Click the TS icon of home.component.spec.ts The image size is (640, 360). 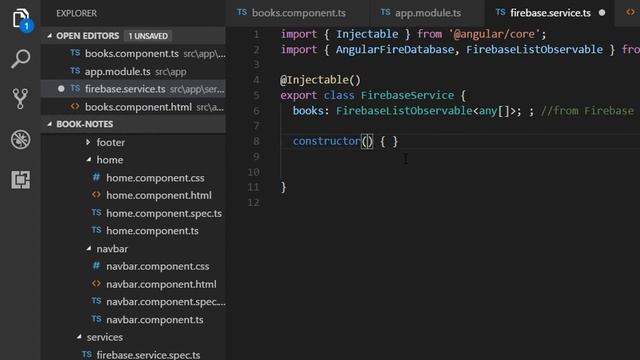pyautogui.click(x=96, y=213)
